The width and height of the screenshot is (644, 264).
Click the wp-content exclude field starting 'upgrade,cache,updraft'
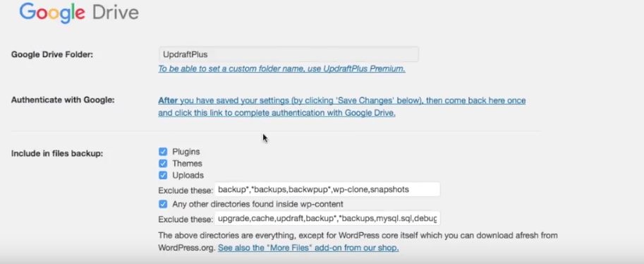coord(327,218)
